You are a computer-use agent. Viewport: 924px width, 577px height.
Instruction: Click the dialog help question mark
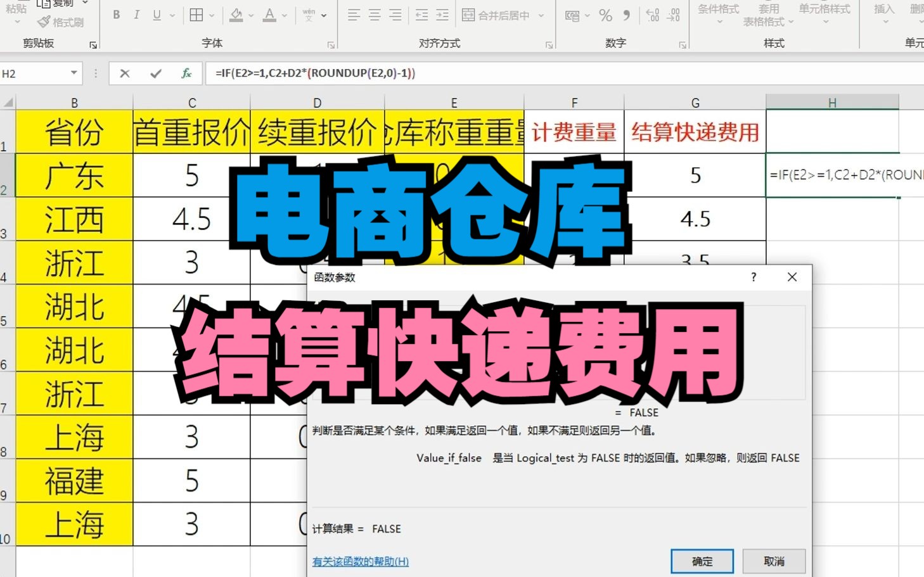[x=754, y=277]
